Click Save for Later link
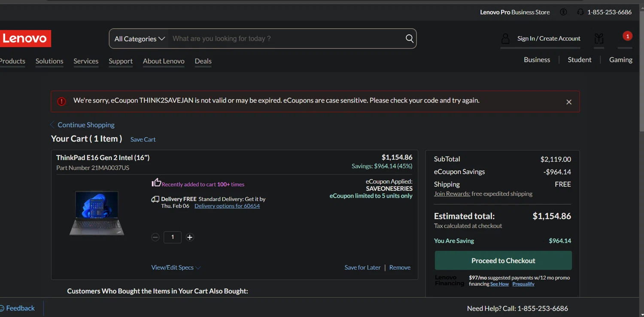The height and width of the screenshot is (317, 644). tap(362, 267)
